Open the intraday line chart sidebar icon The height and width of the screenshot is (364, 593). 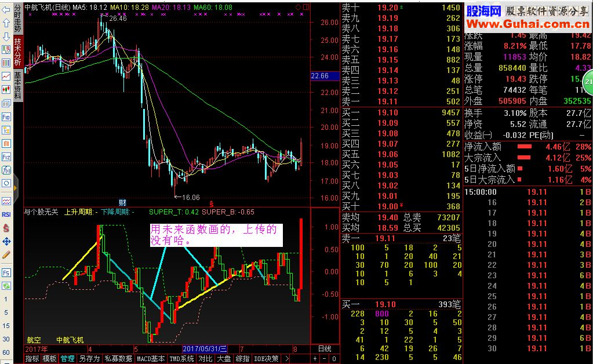tap(6, 76)
